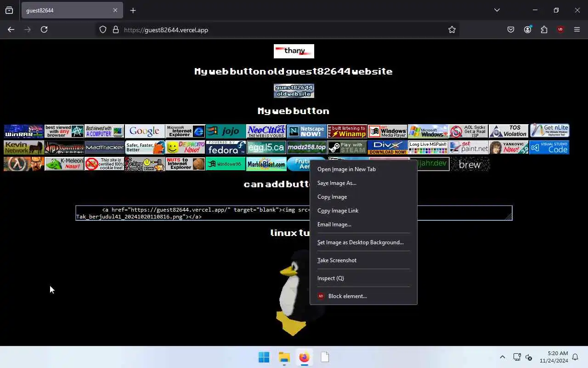
Task: Select 'Open Image in New Tab'
Action: pos(363,169)
